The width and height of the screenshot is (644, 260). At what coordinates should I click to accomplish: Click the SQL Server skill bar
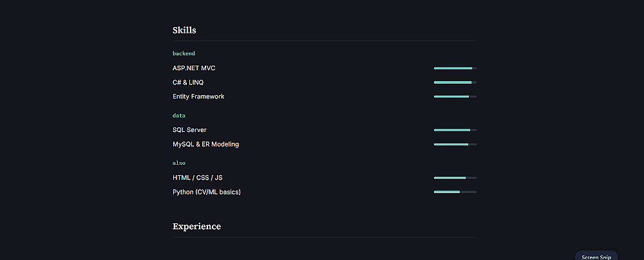click(x=455, y=130)
